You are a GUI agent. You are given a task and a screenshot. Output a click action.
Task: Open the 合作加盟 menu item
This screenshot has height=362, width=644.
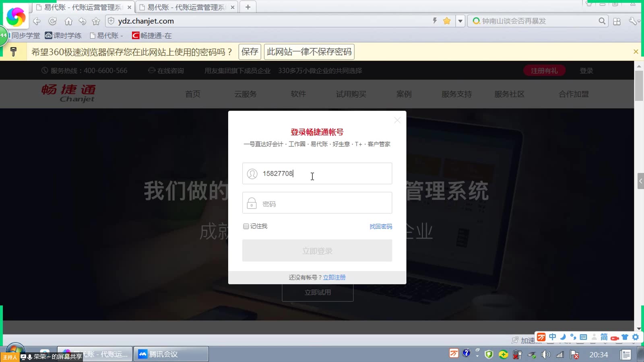coord(574,94)
